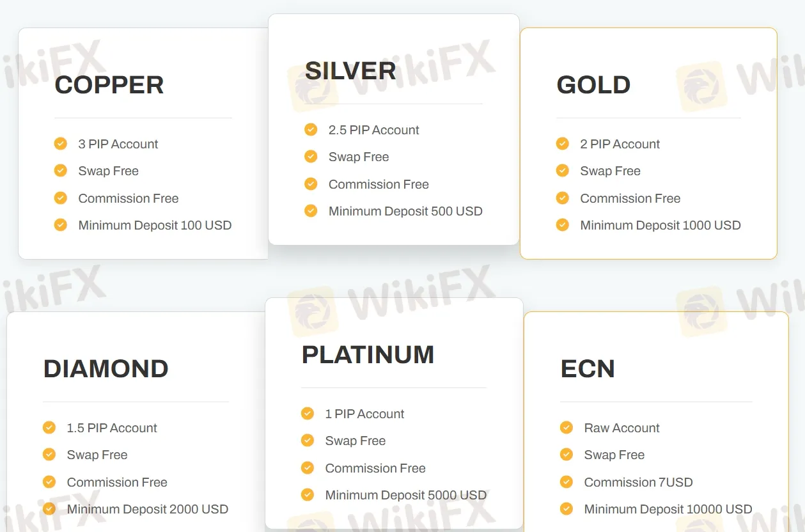This screenshot has width=805, height=532.
Task: Click checkmark icon beside 1 PIP Account
Action: point(308,414)
